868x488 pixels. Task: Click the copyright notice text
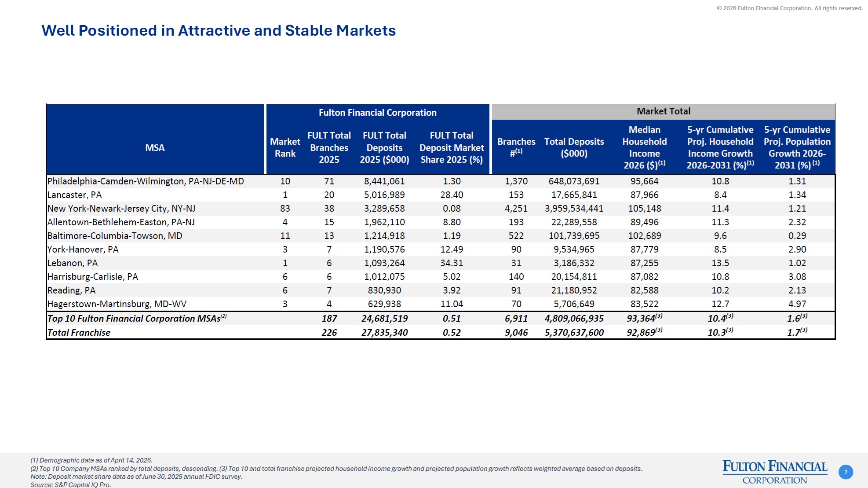pyautogui.click(x=789, y=8)
